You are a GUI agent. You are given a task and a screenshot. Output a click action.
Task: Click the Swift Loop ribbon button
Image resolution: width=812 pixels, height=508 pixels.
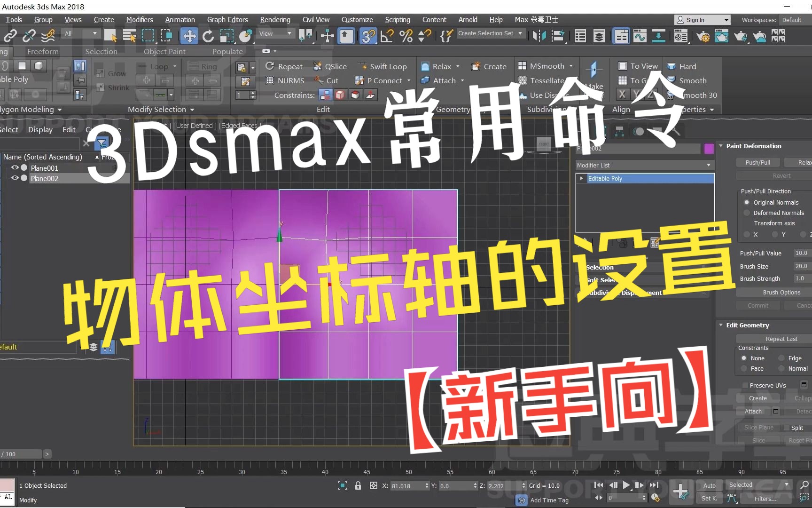[382, 66]
